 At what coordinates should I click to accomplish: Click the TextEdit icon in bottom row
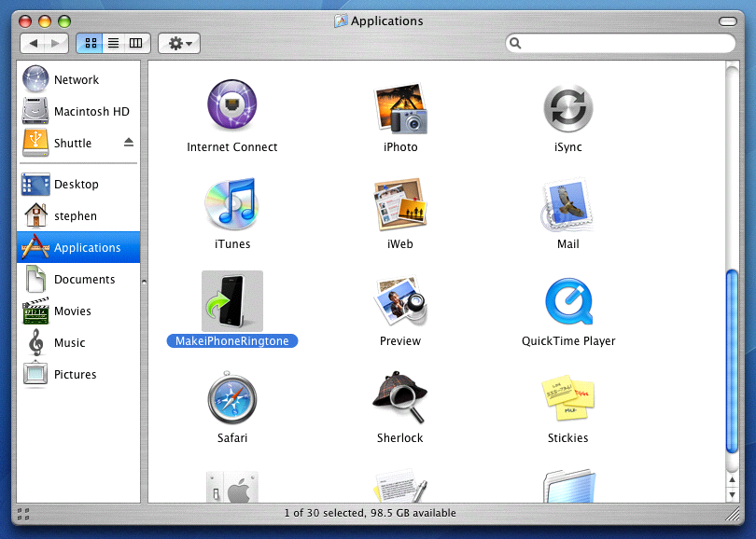400,486
